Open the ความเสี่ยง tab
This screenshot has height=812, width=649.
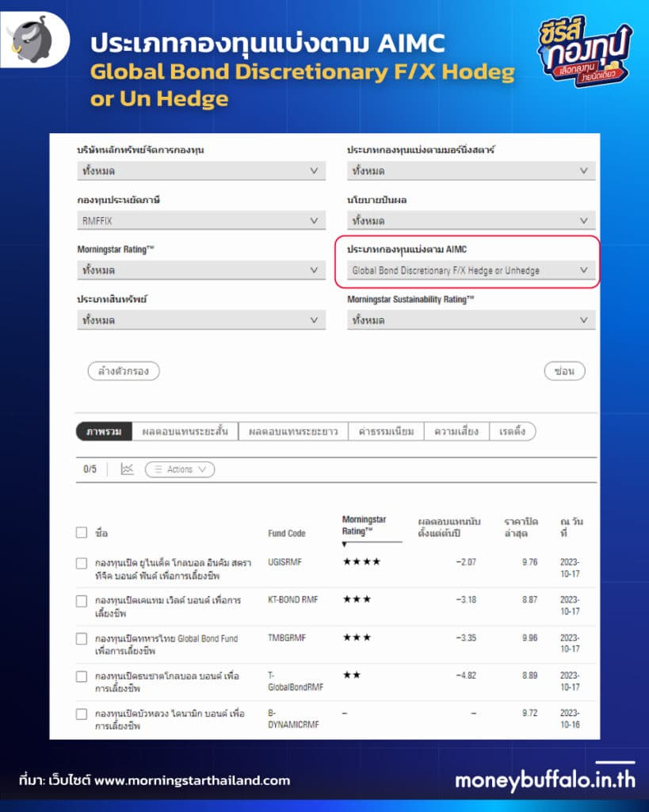(x=456, y=432)
